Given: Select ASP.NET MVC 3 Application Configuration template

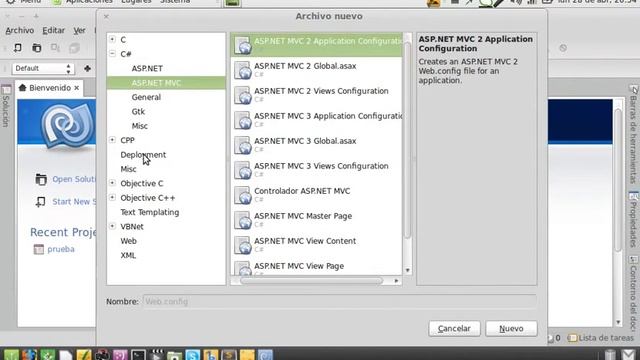Looking at the screenshot, I should point(317,120).
